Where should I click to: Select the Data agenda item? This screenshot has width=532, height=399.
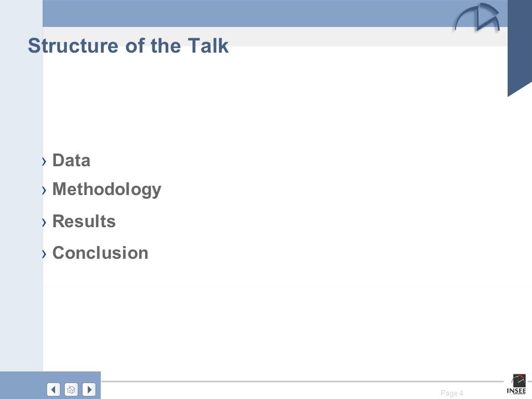point(71,160)
